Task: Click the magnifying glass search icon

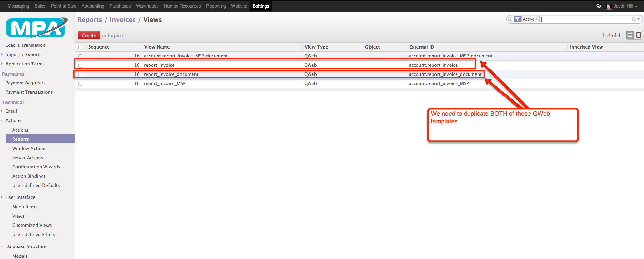Action: 510,19
